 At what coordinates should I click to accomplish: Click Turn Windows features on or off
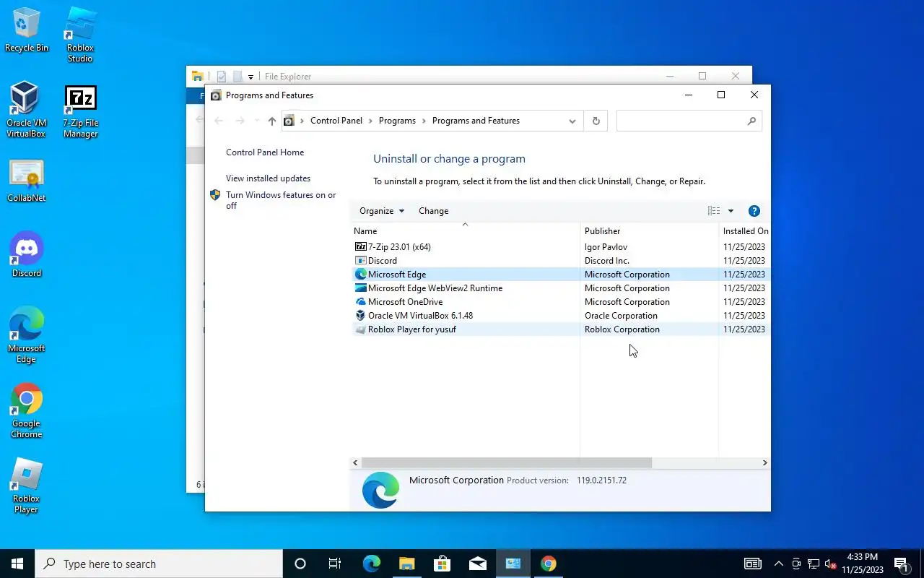tap(281, 200)
